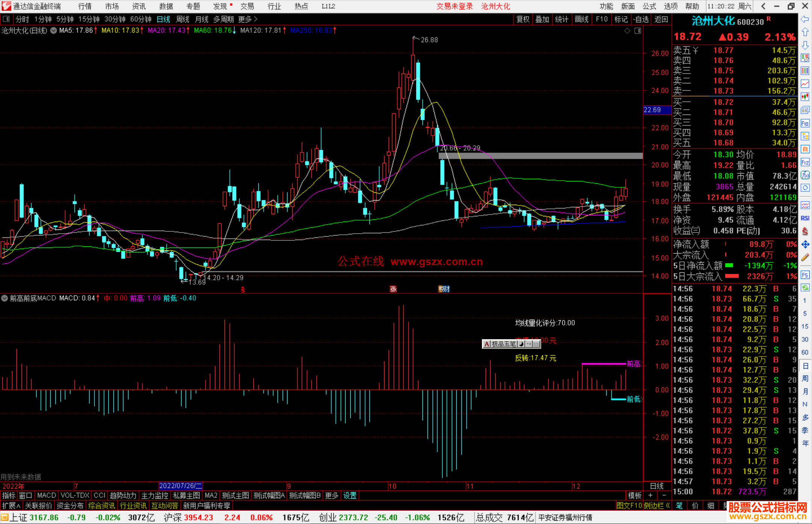Click the blue back arrow in the sidebar
The image size is (812, 524).
(x=805, y=19)
